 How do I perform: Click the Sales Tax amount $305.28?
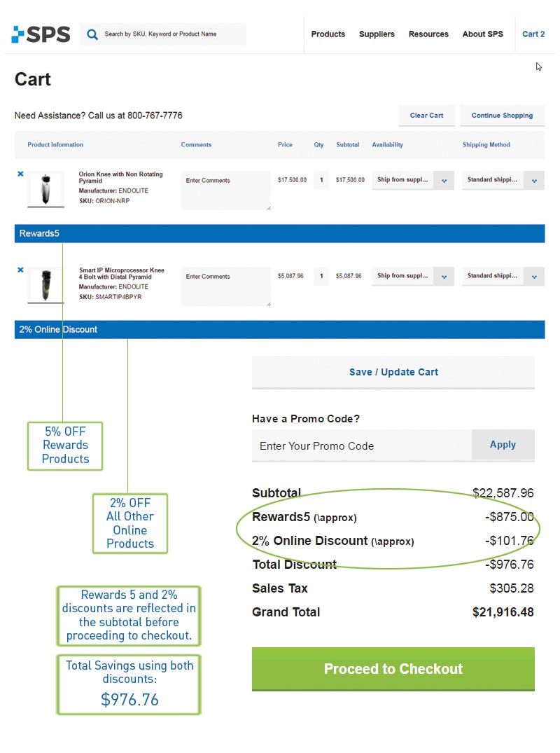click(x=512, y=588)
